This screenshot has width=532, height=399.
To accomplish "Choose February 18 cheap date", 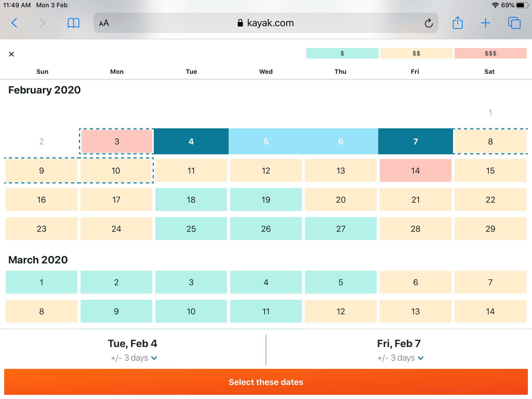I will (x=191, y=199).
